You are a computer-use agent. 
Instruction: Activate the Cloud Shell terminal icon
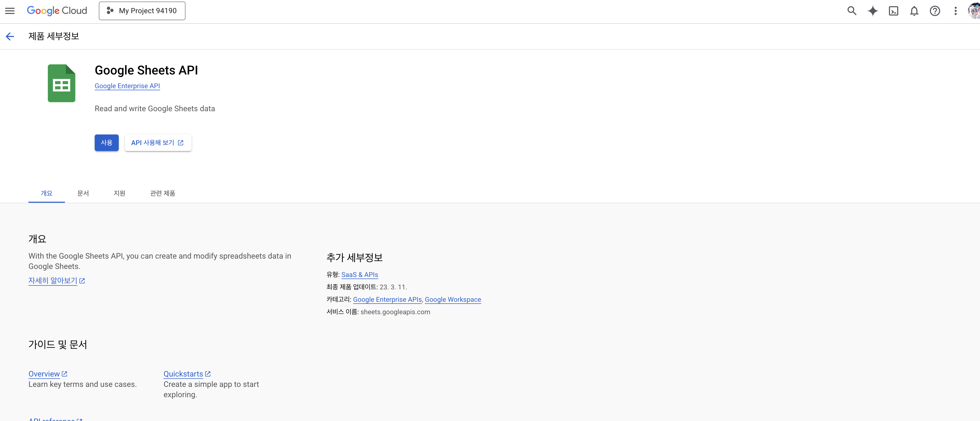893,11
